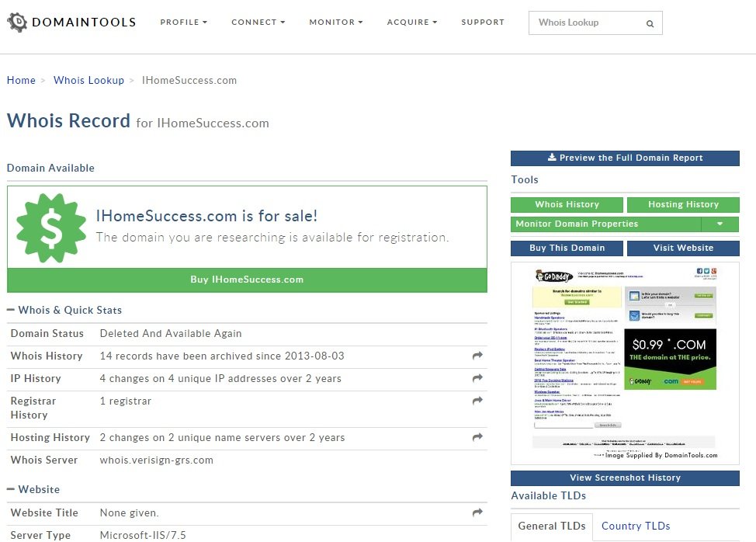The height and width of the screenshot is (542, 756).
Task: Click the Visit Website button
Action: [x=683, y=248]
